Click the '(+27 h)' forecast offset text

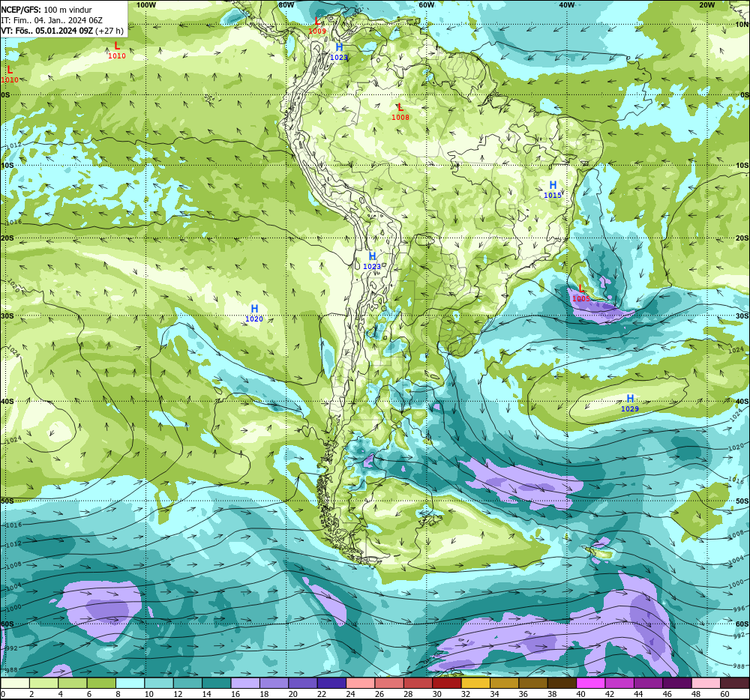point(109,31)
